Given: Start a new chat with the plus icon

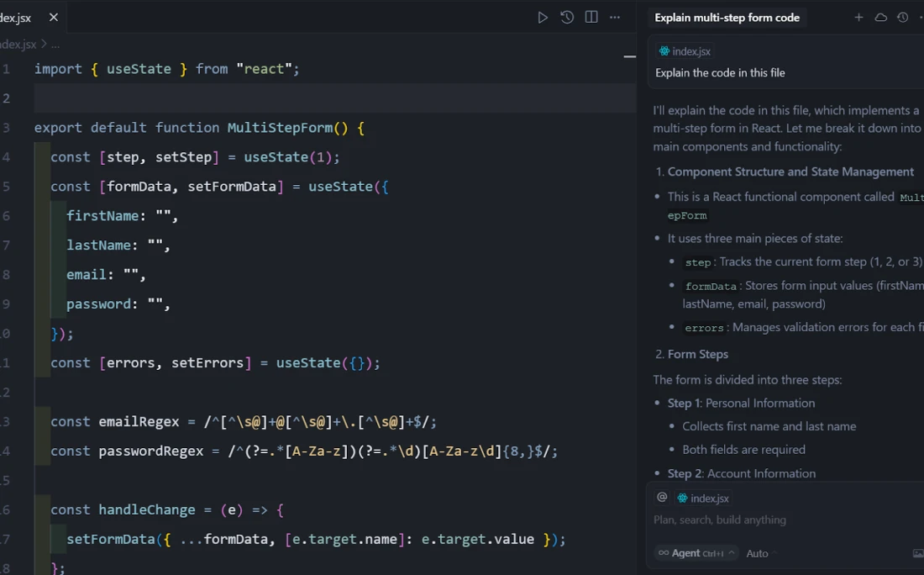Looking at the screenshot, I should tap(858, 18).
